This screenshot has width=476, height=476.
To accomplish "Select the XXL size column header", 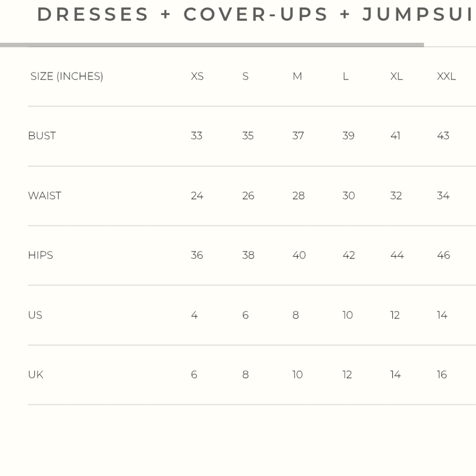I will tap(446, 76).
